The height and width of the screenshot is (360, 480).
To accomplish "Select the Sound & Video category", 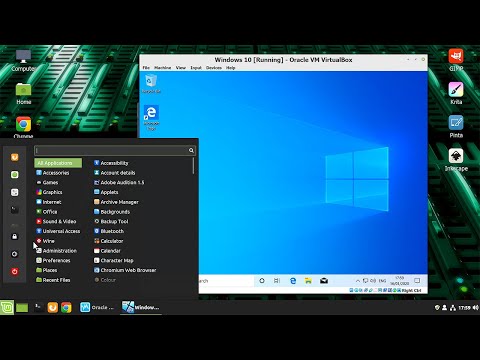I will tap(56, 221).
